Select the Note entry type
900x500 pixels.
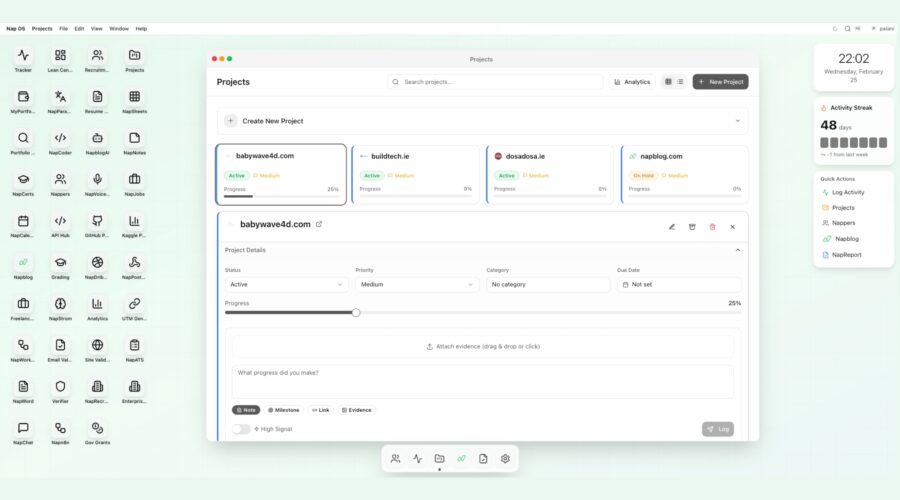pos(246,410)
